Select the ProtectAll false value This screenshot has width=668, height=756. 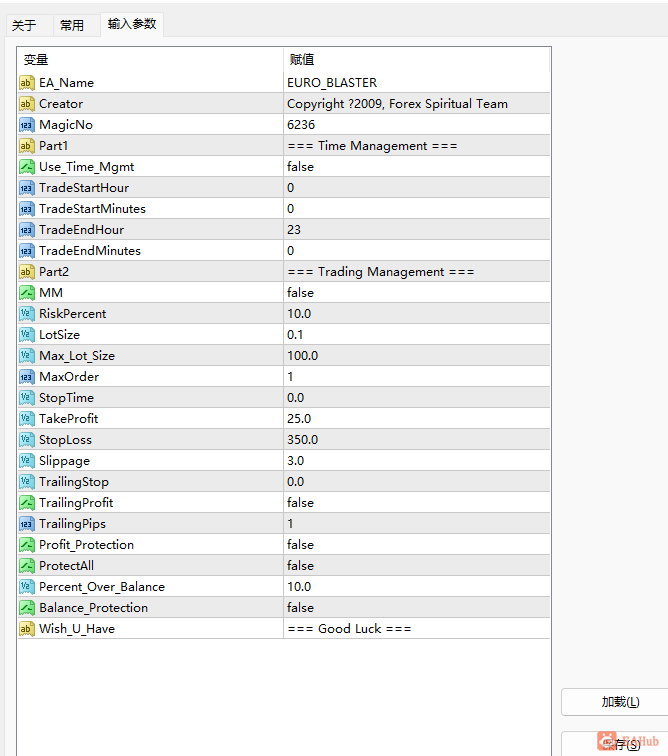point(417,566)
